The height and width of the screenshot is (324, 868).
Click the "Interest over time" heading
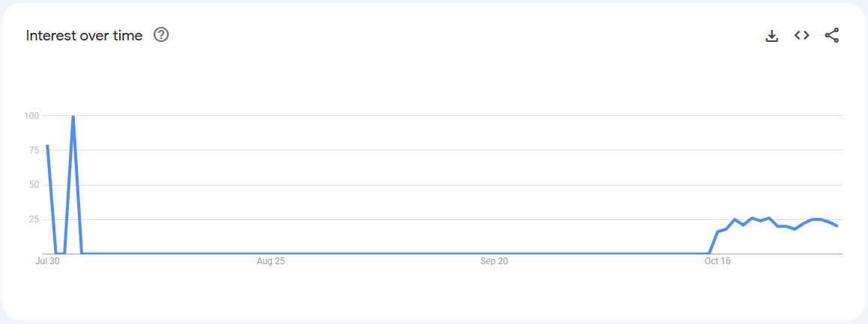pyautogui.click(x=84, y=35)
